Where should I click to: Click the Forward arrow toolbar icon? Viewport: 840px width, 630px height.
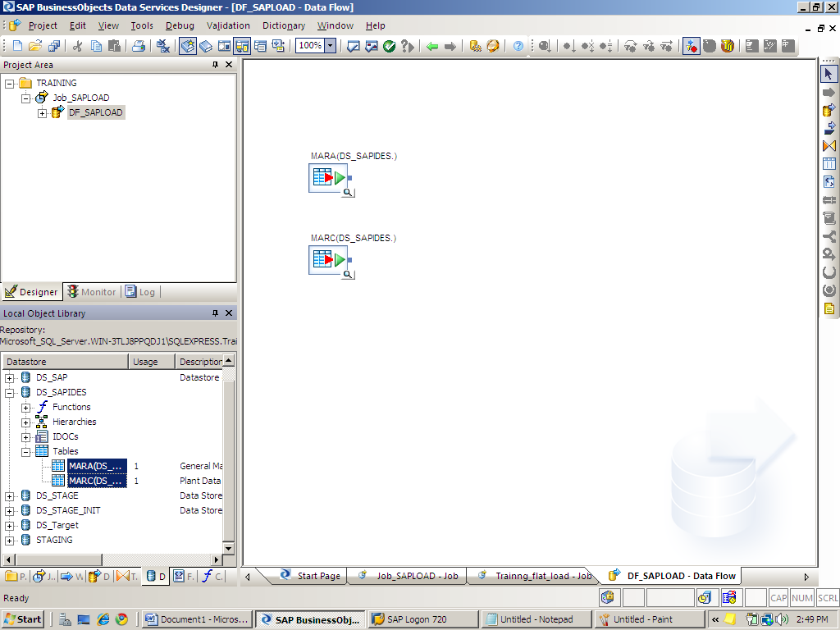[x=450, y=46]
